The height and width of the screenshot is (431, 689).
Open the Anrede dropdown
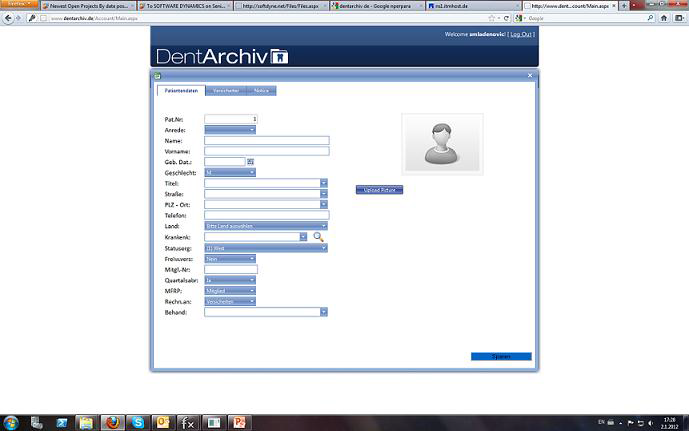(x=230, y=130)
